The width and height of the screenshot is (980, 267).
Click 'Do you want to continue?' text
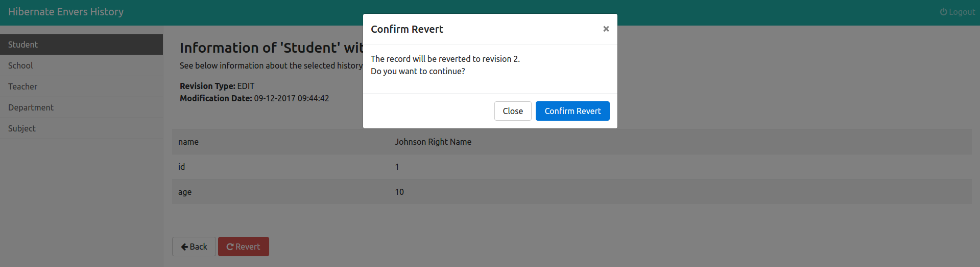coord(418,71)
